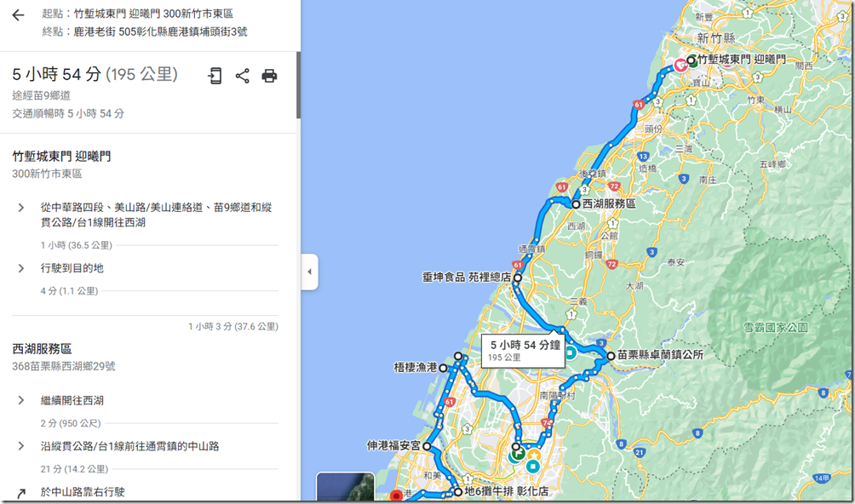
Task: Click the 西湖服務區 waypoint marker on the map
Action: point(576,204)
